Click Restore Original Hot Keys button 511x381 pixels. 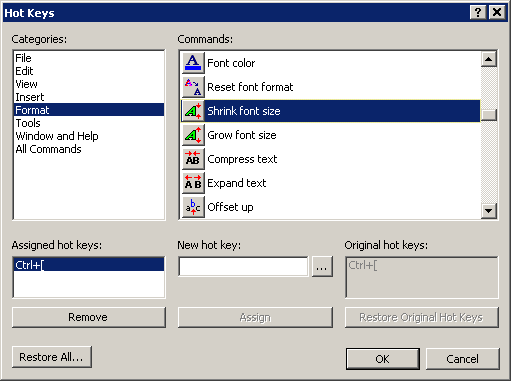point(421,317)
